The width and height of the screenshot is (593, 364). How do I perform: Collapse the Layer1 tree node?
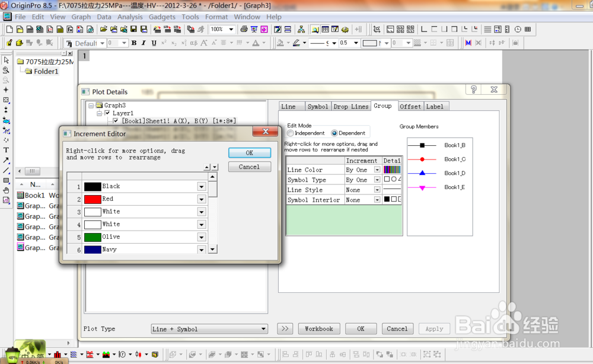click(99, 113)
